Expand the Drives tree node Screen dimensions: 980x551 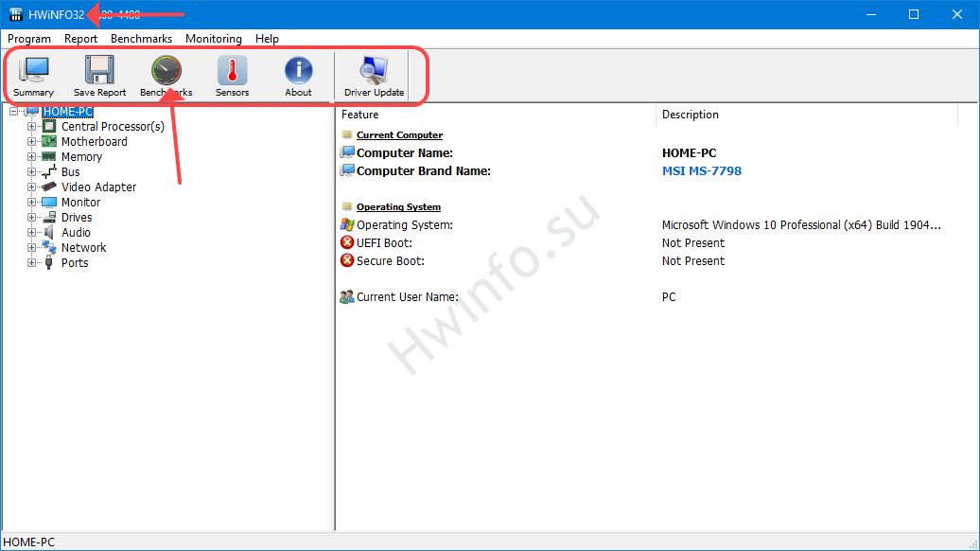point(32,218)
